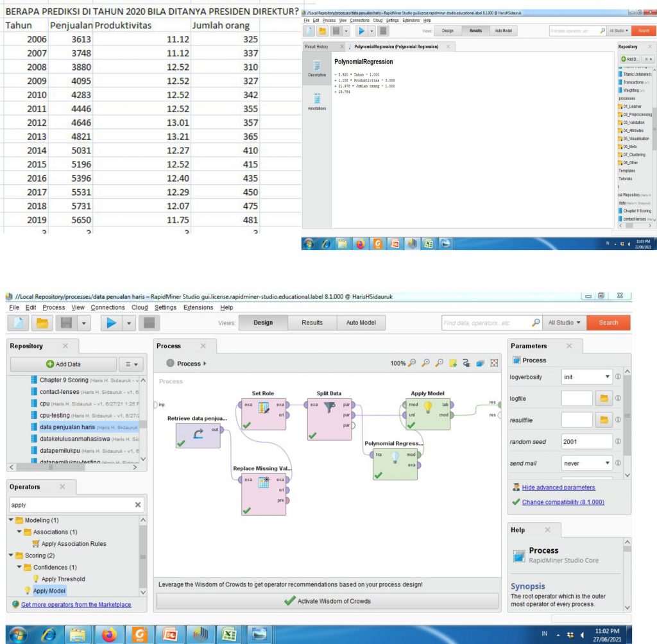Click the random seed input field
657x644 pixels.
coord(586,441)
